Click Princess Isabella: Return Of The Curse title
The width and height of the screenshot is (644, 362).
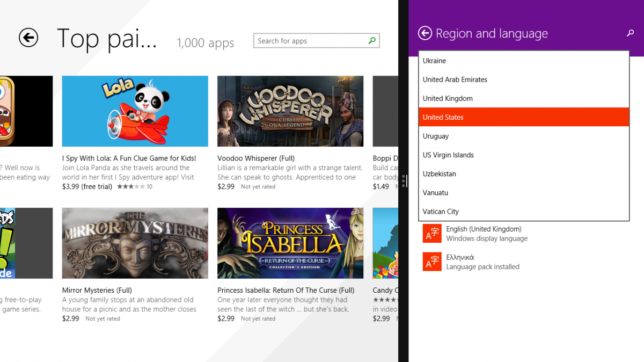[x=286, y=291]
